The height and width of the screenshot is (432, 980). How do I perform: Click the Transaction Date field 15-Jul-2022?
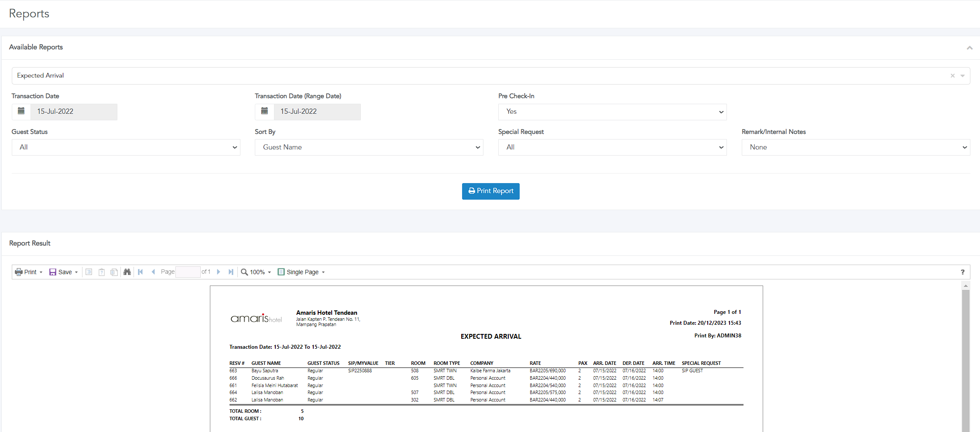(74, 112)
